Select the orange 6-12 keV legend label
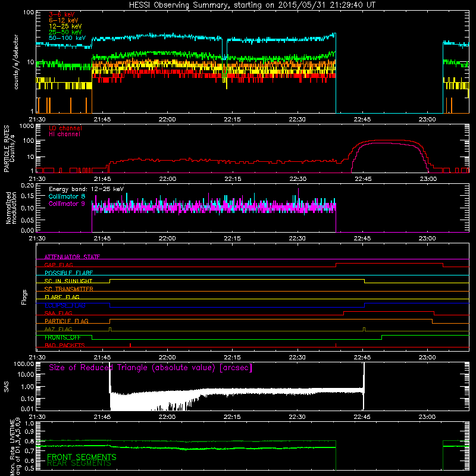This screenshot has height=476, width=476. pos(64,20)
